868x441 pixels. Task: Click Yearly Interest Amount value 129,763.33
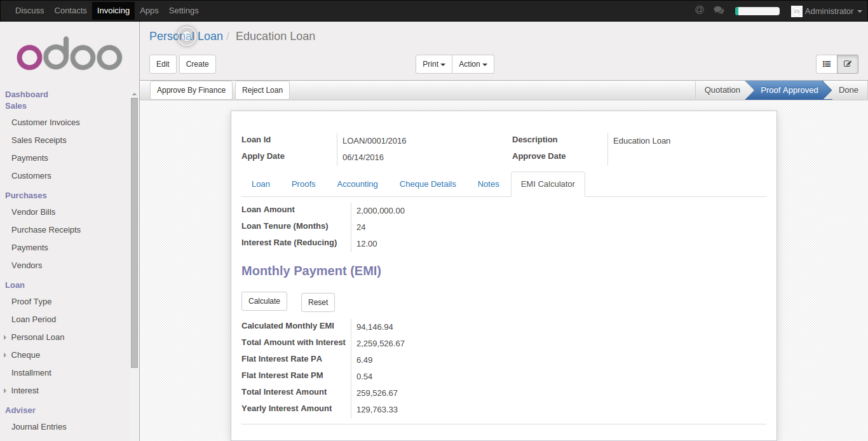(x=377, y=410)
